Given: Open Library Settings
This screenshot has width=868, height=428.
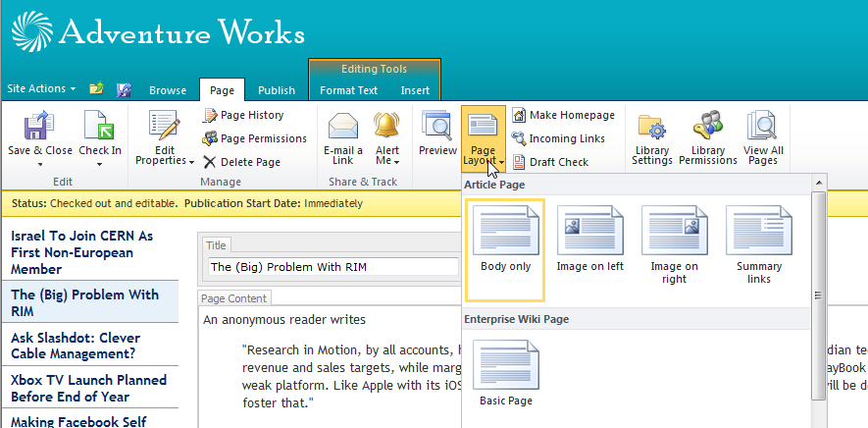Looking at the screenshot, I should pos(652,137).
